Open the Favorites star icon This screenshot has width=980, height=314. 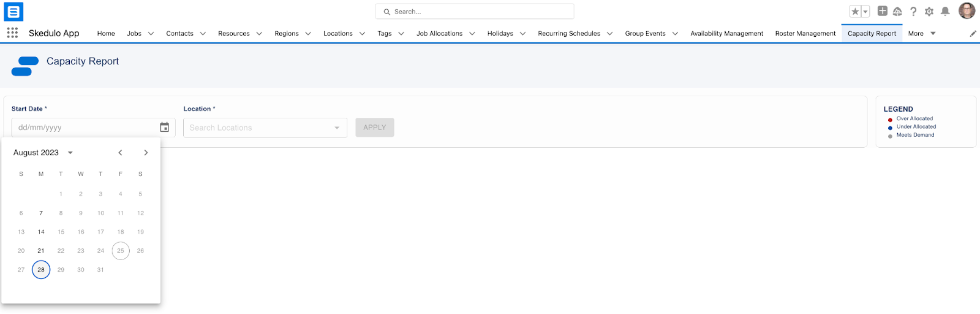point(855,12)
